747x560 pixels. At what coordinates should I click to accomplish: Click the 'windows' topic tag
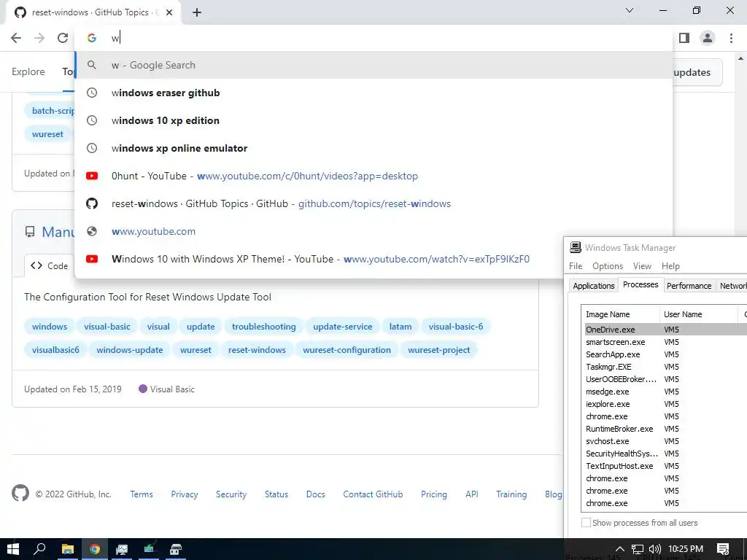tap(50, 327)
